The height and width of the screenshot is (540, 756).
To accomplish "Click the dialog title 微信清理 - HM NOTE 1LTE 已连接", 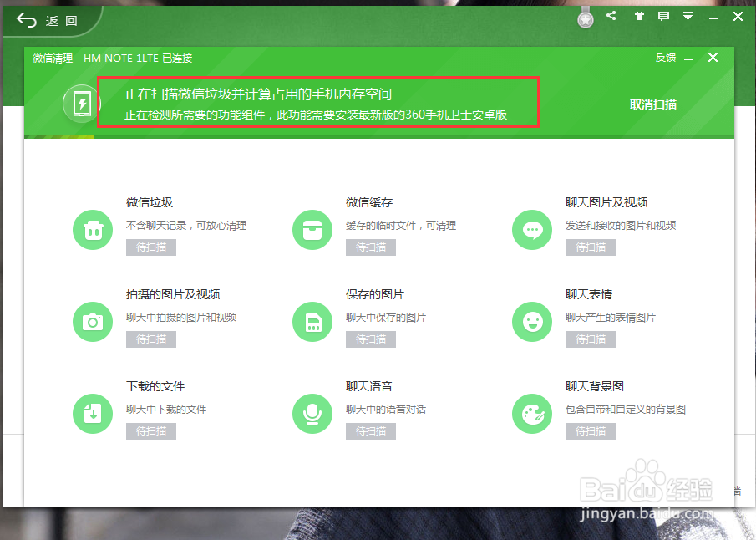I will pyautogui.click(x=112, y=59).
